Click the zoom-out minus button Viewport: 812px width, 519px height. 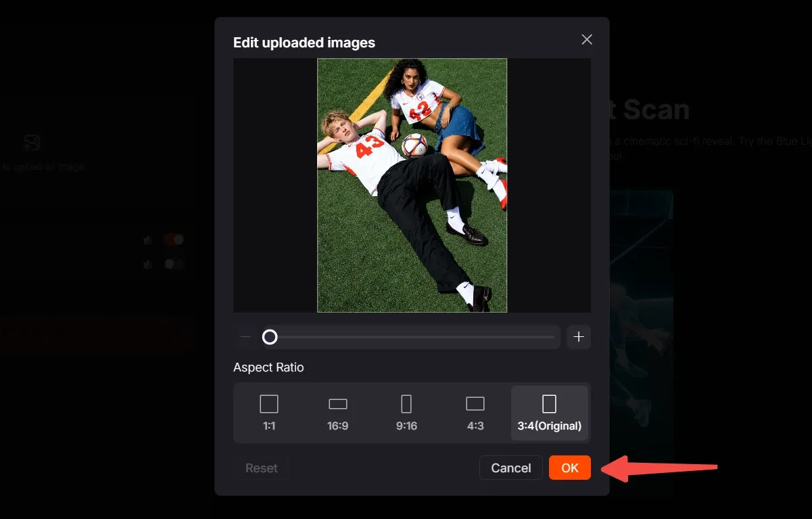point(246,337)
